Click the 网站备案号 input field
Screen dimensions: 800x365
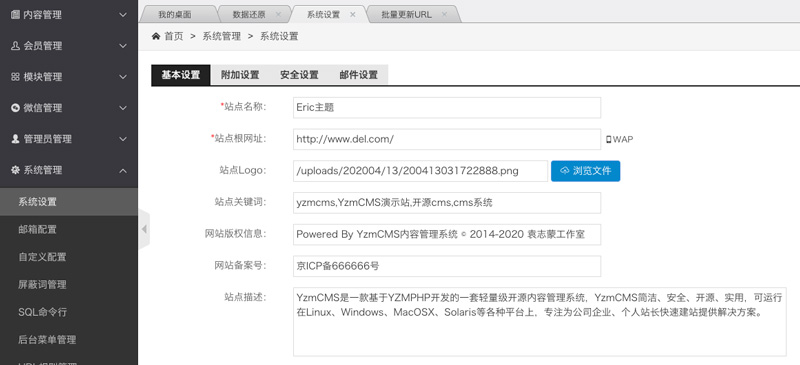(447, 266)
